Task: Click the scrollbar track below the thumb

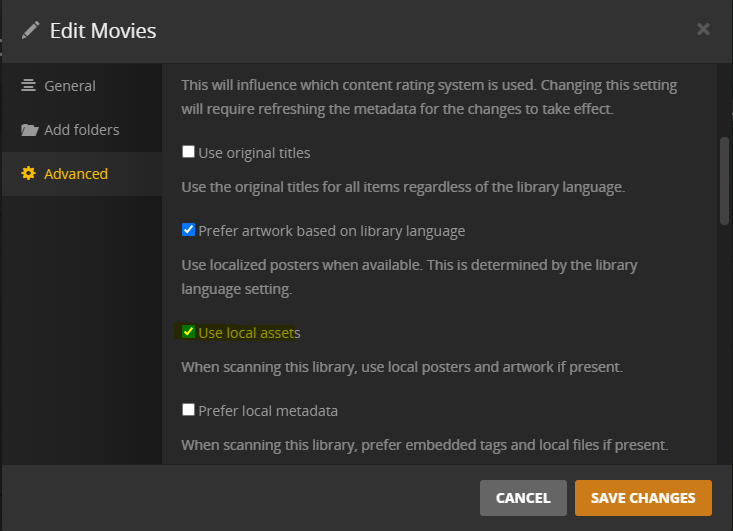Action: [725, 350]
